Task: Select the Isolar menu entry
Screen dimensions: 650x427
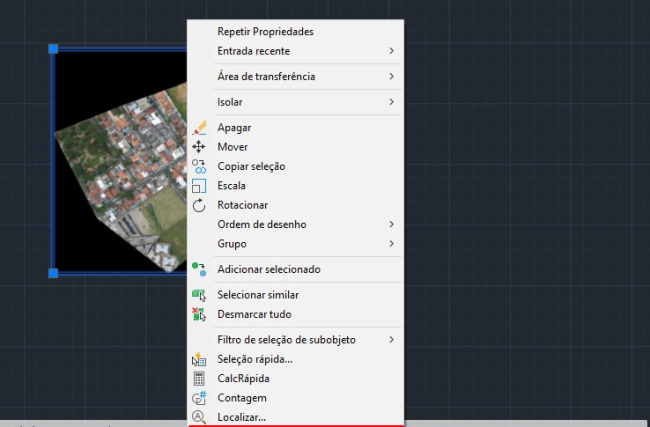Action: pos(296,102)
